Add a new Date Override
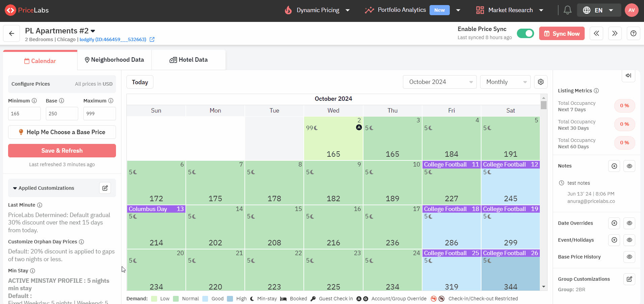Image resolution: width=644 pixels, height=304 pixels. [x=614, y=223]
